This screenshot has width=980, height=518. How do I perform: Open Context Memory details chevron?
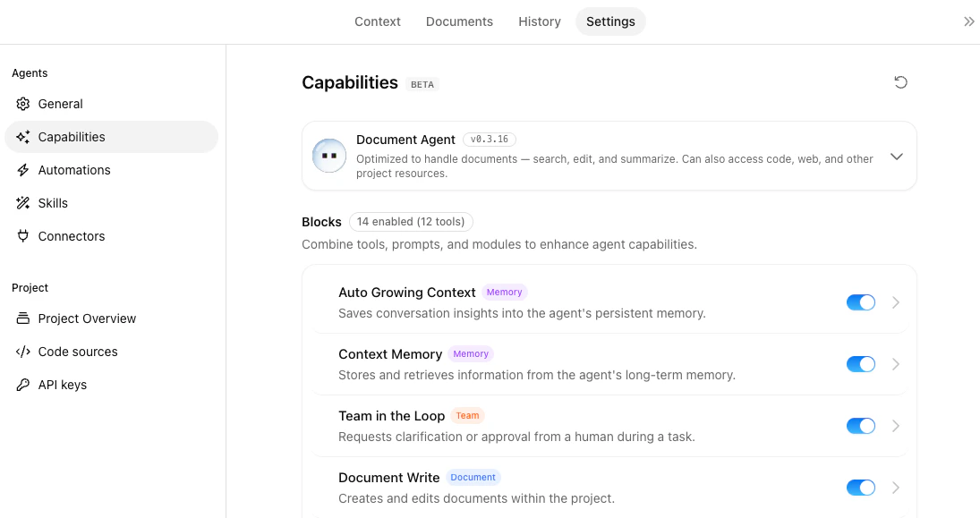[x=896, y=364]
